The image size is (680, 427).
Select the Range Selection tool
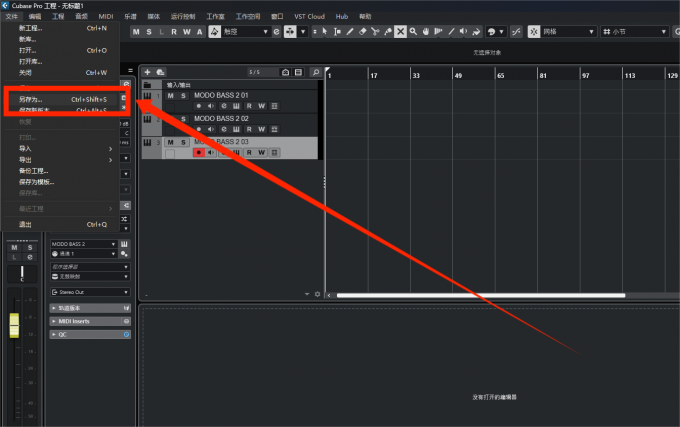click(x=337, y=32)
